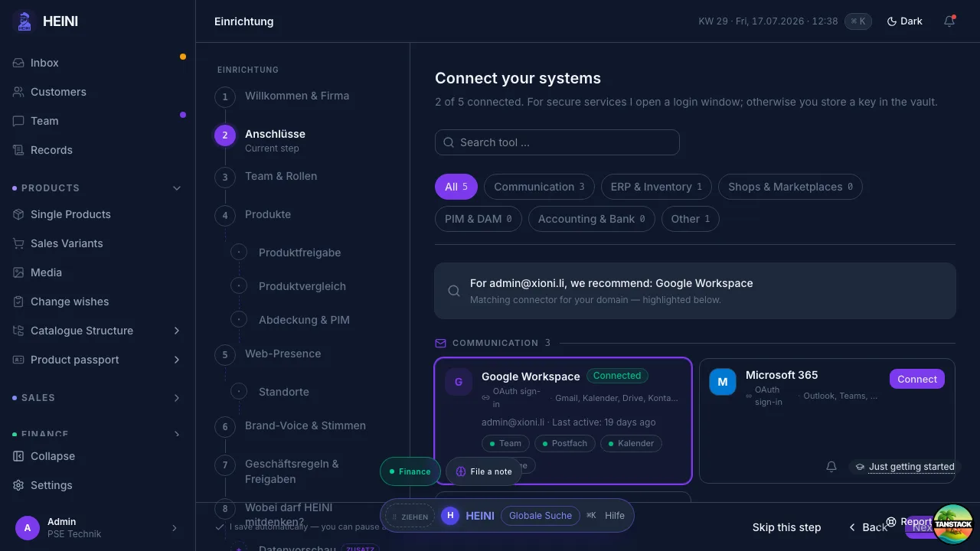
Task: Go Back to previous step
Action: [x=867, y=527]
